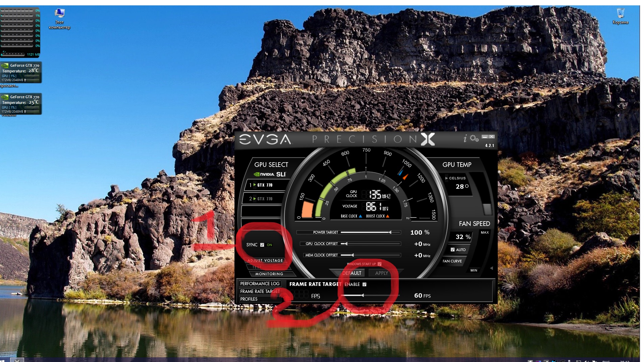Toggle the Windows Start Up checkbox

[379, 264]
